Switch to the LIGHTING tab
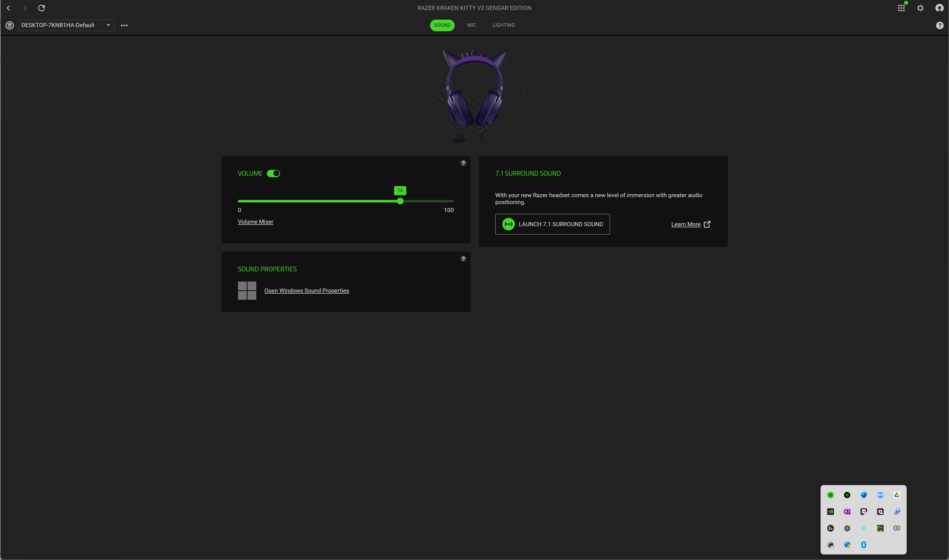The height and width of the screenshot is (560, 949). coord(503,25)
